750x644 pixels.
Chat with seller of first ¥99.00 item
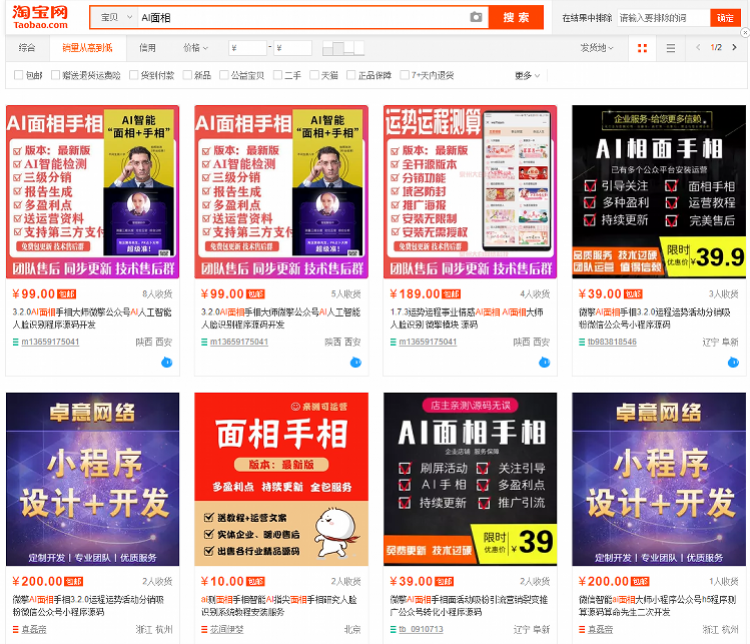pos(166,362)
